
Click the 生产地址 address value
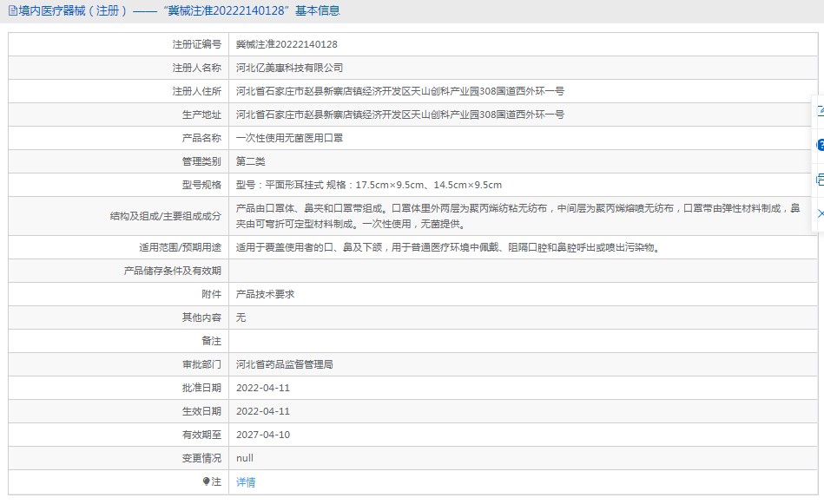point(399,115)
